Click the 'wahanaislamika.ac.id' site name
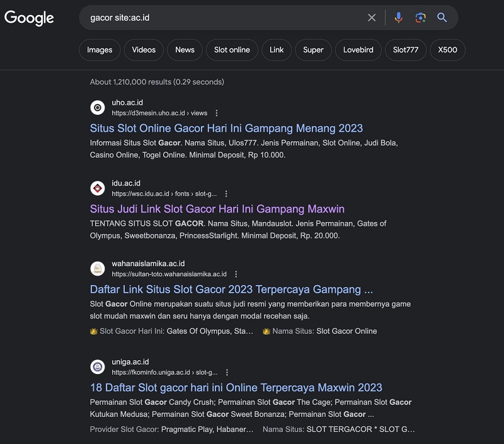 [x=148, y=264]
